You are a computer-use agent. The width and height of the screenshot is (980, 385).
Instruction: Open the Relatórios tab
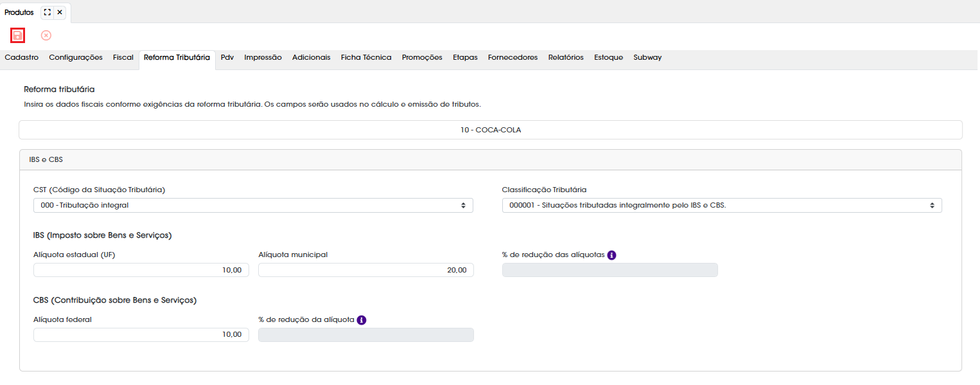566,58
